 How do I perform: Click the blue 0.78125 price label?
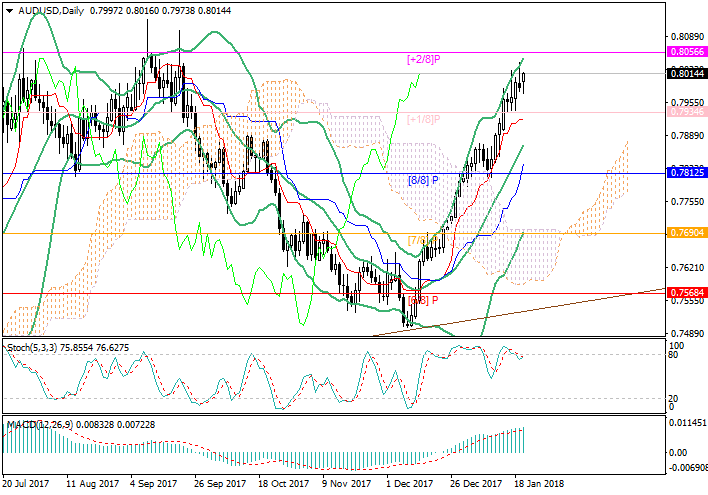click(687, 173)
